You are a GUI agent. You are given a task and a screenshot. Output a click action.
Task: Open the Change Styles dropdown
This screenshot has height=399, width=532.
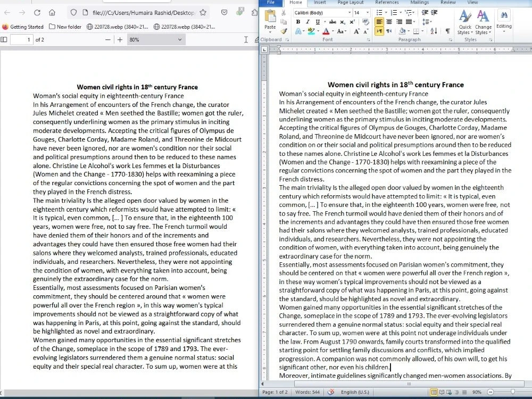tap(483, 22)
